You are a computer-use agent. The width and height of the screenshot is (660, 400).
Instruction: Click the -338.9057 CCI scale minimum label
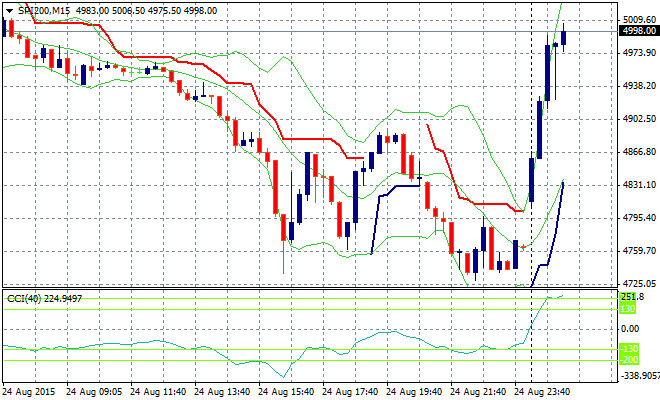pos(640,375)
